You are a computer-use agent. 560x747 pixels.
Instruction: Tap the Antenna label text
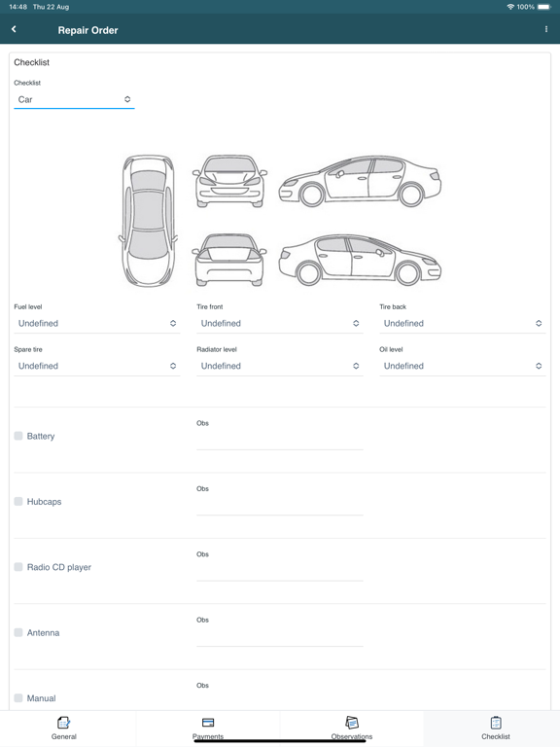click(x=43, y=632)
